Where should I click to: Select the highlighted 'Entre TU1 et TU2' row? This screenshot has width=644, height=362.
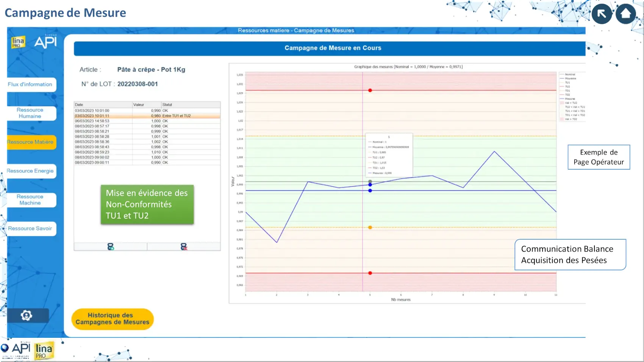147,116
